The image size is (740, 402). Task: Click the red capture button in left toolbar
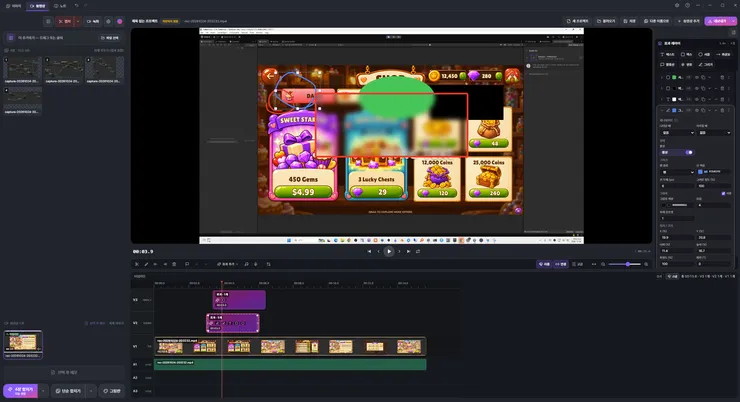65,21
